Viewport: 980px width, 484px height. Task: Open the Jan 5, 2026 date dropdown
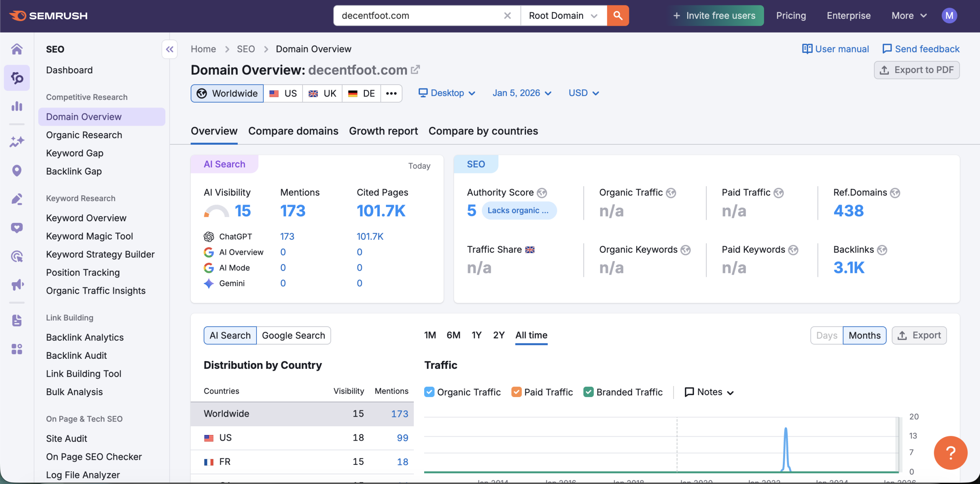522,93
